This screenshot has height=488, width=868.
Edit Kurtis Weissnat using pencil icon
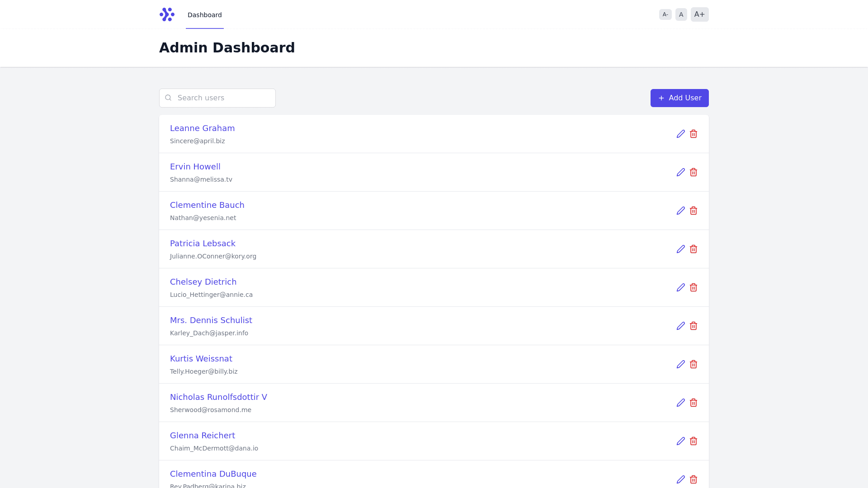pyautogui.click(x=680, y=364)
